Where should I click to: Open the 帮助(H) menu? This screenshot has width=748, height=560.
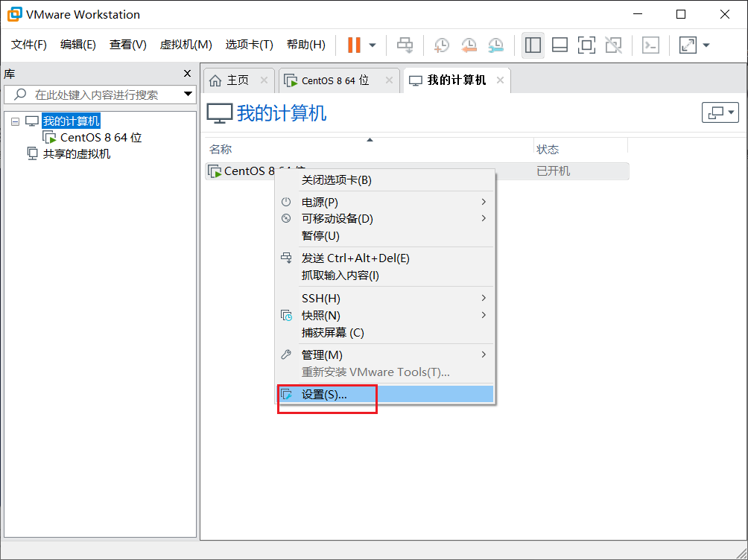[x=305, y=45]
